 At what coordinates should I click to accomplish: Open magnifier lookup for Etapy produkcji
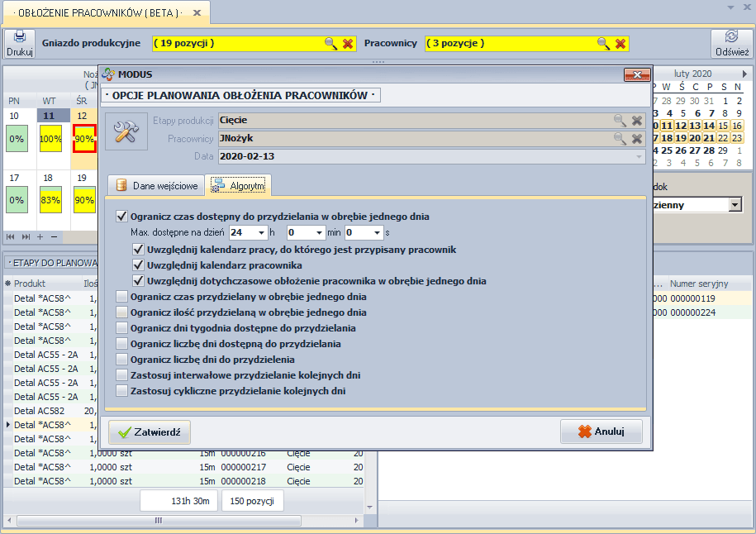(620, 121)
